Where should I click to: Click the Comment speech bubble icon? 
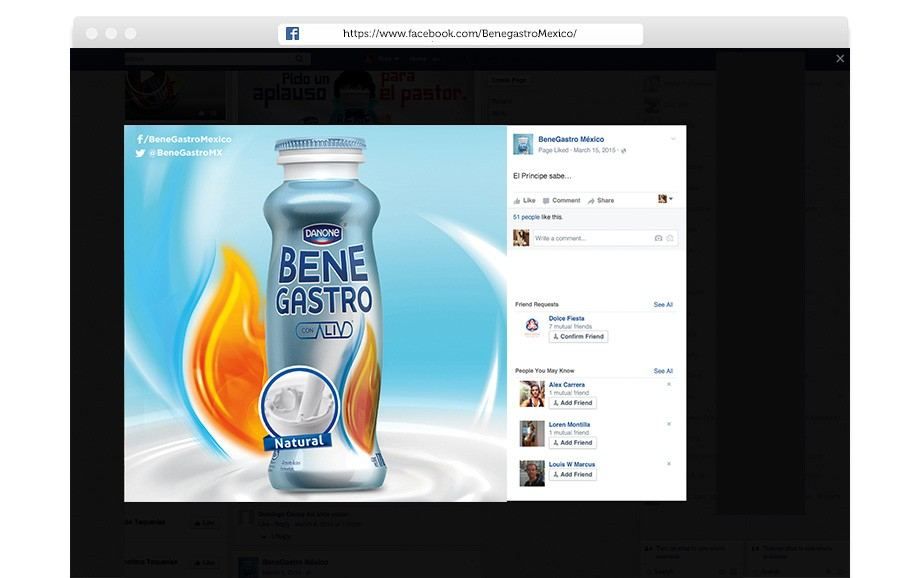click(x=546, y=201)
